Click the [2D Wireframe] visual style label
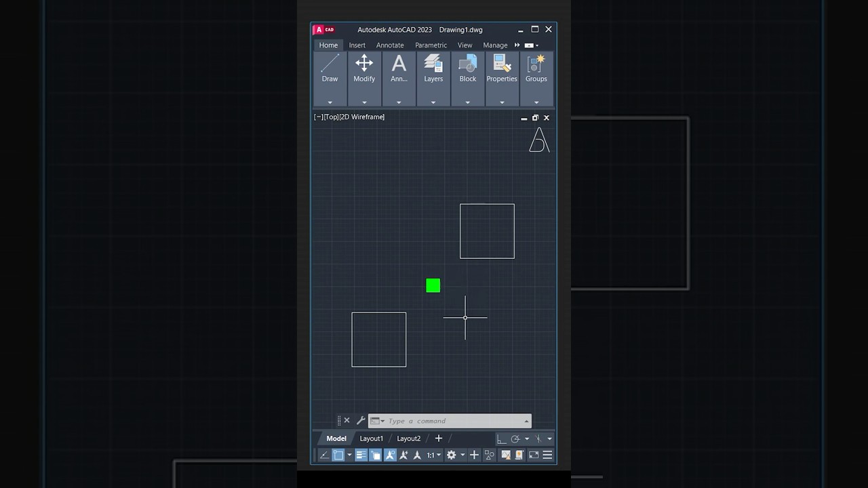The width and height of the screenshot is (868, 488). [x=362, y=117]
